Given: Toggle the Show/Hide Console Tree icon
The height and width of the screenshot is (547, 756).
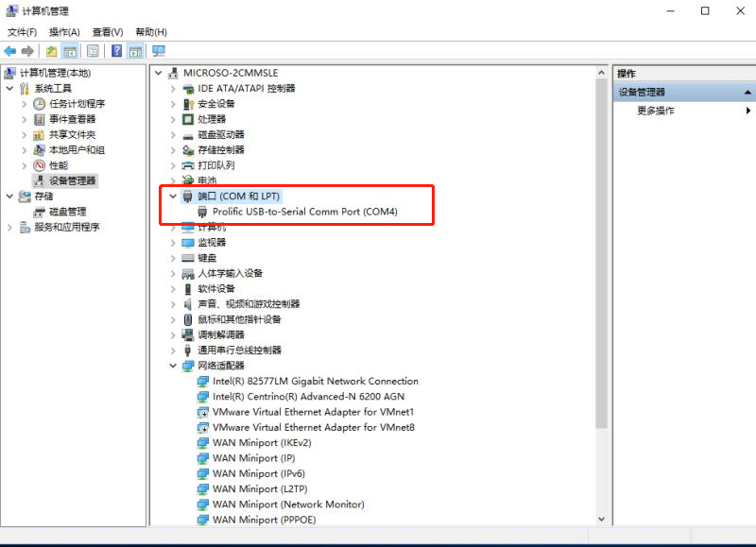Looking at the screenshot, I should click(70, 51).
